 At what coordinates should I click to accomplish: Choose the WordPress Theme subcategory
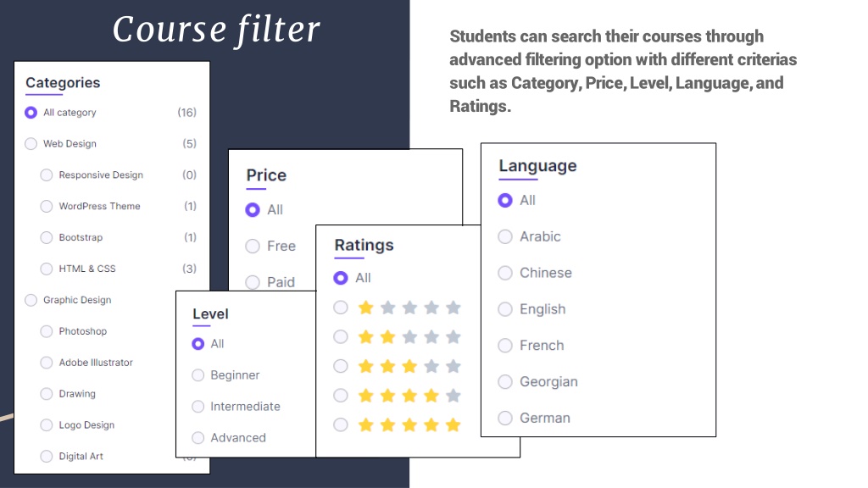(47, 207)
